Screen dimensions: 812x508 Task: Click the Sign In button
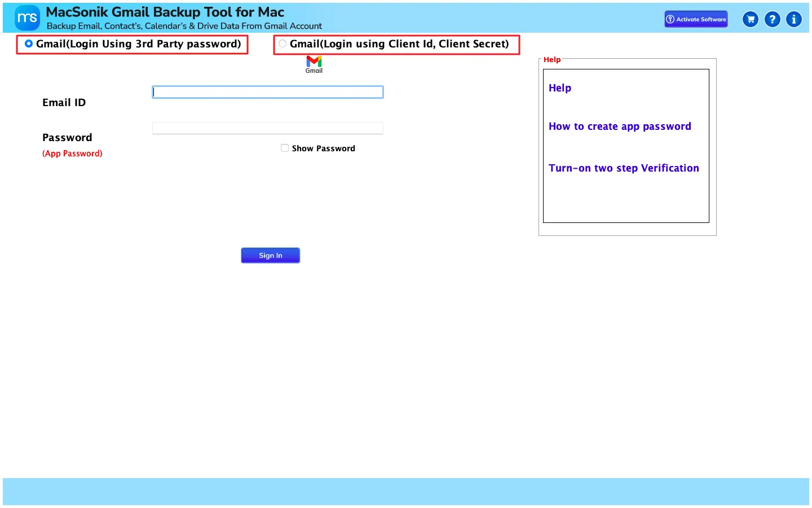click(x=271, y=256)
